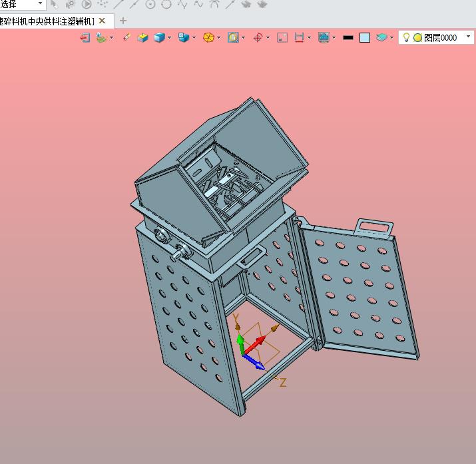Click the yellow-topped datum box icon
The image size is (476, 464).
coord(142,38)
